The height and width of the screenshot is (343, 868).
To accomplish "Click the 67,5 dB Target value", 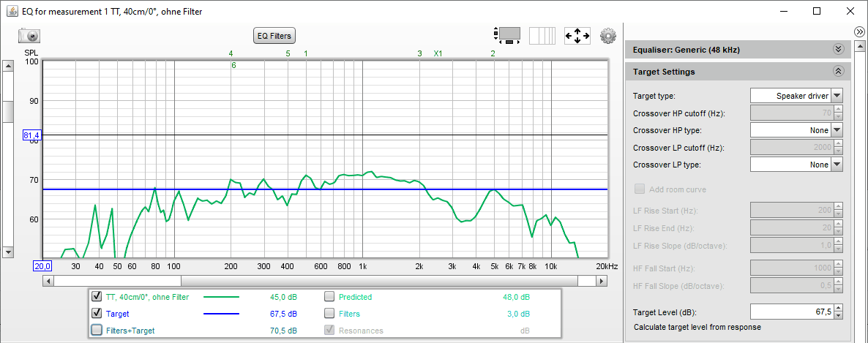I will tap(283, 314).
